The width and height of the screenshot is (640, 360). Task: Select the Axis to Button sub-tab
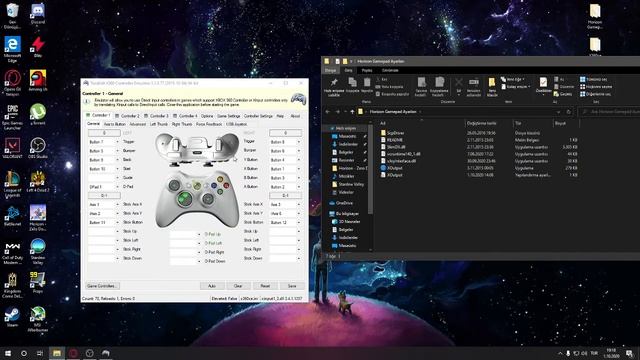tap(115, 124)
